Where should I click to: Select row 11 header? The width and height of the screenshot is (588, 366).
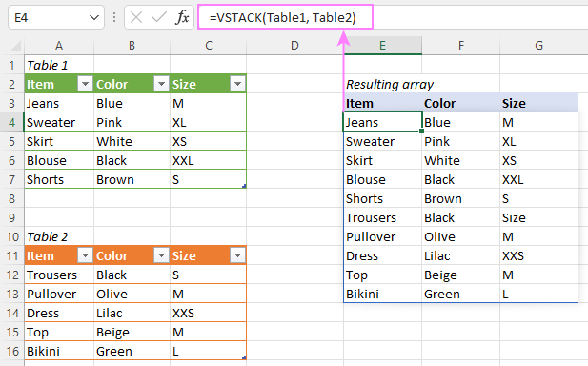[12, 255]
